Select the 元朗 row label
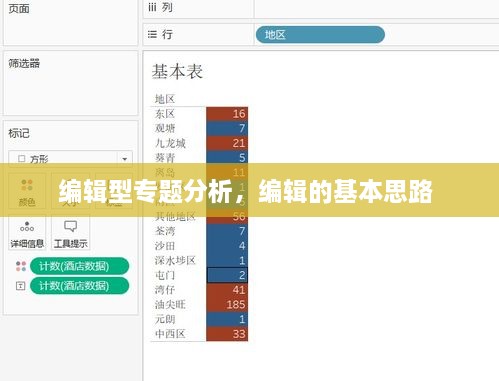Viewport: 499px width, 381px height. click(165, 319)
